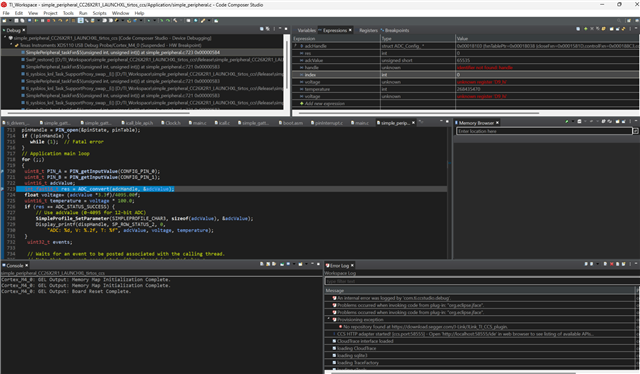
Task: Collapse the Texas Instruments XDS110 probe node
Action: coord(11,45)
